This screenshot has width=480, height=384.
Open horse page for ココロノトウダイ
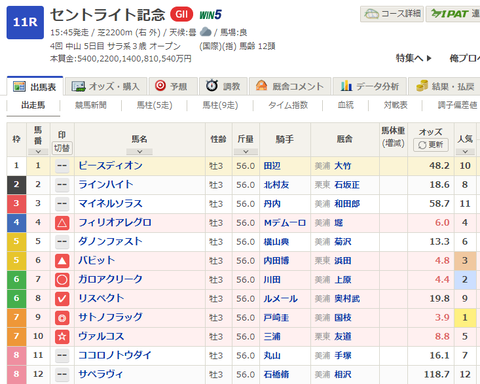115,356
